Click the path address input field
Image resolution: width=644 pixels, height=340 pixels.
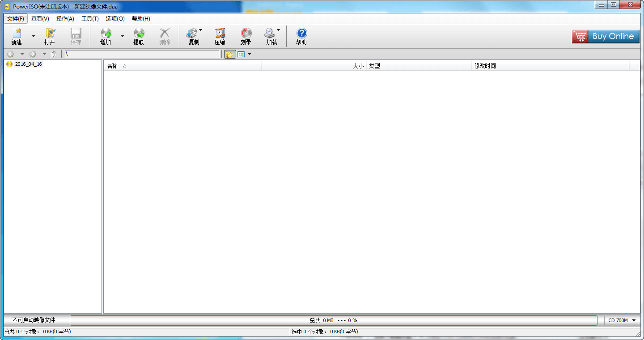pyautogui.click(x=142, y=54)
